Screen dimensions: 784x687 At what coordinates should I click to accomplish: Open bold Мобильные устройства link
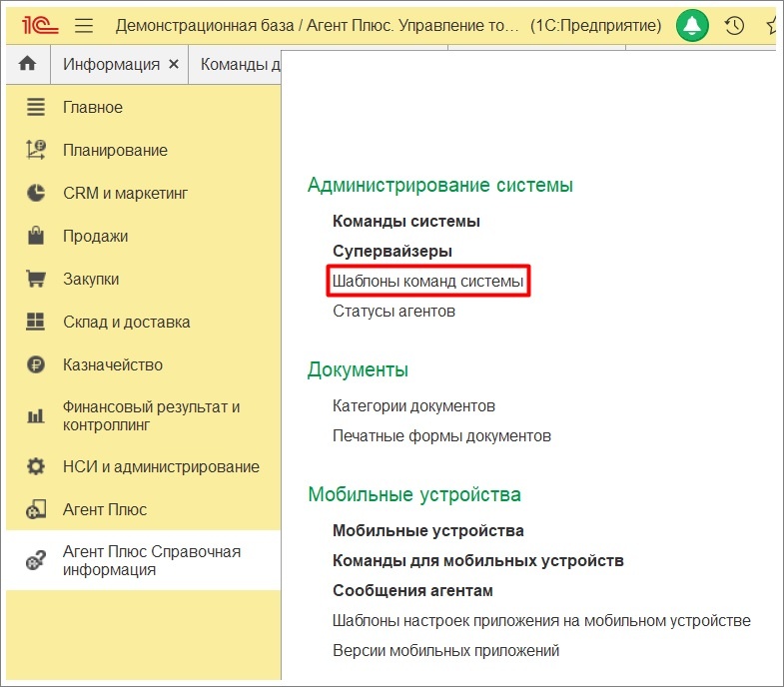[428, 530]
